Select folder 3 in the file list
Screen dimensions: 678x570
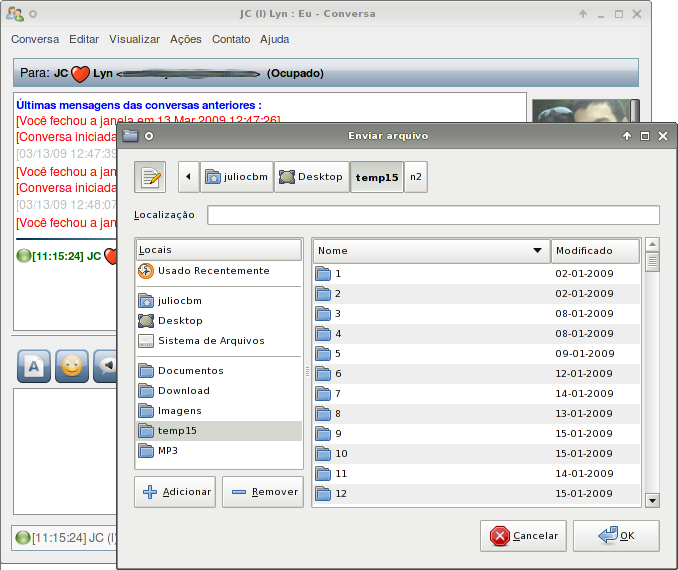(477, 314)
